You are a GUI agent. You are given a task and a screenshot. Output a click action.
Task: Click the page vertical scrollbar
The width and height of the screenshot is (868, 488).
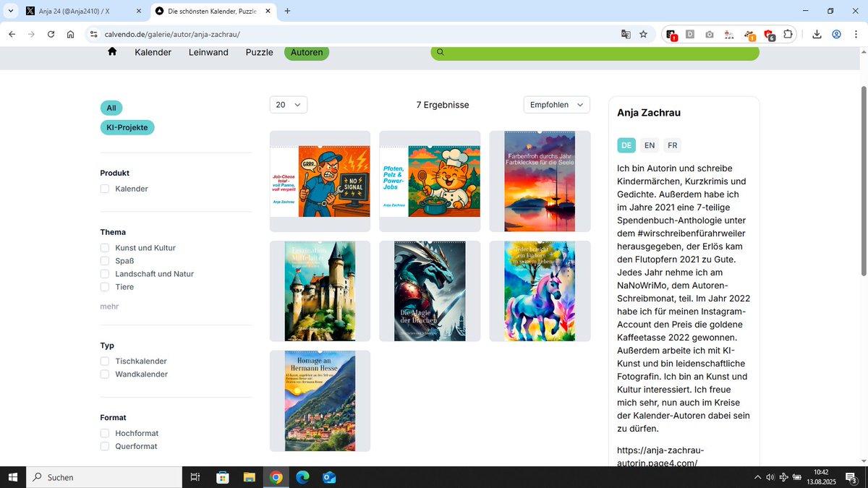click(x=864, y=181)
